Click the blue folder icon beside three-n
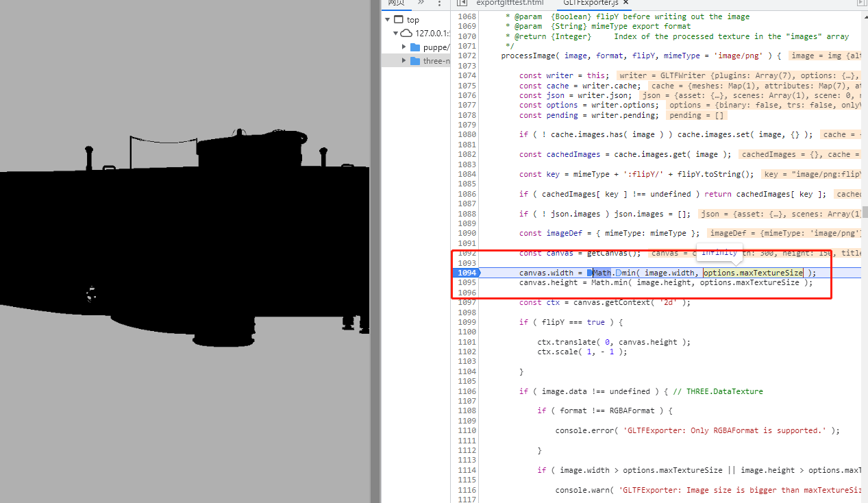The image size is (868, 503). (x=415, y=60)
